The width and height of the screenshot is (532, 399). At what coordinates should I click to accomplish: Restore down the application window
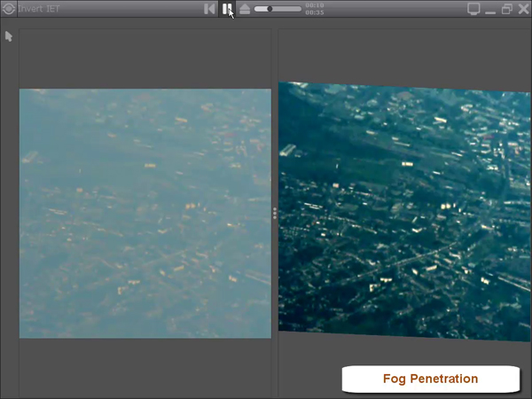click(506, 9)
